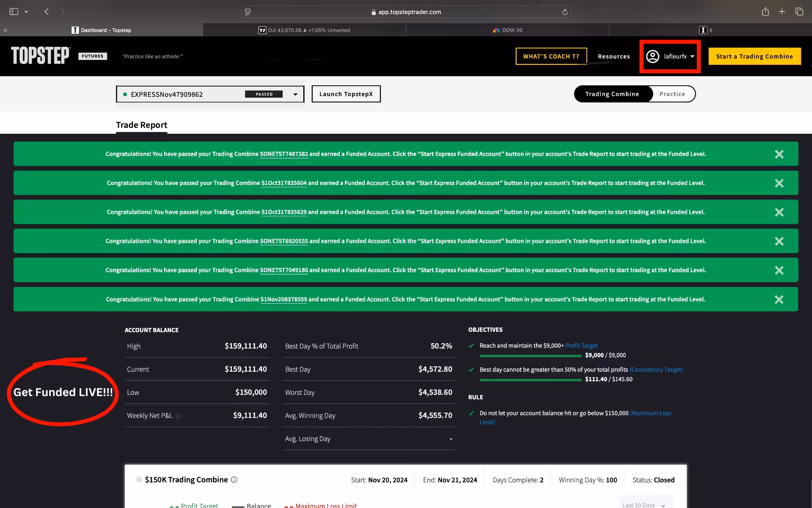The width and height of the screenshot is (812, 508).
Task: Expand the account selector arrow
Action: coord(295,94)
